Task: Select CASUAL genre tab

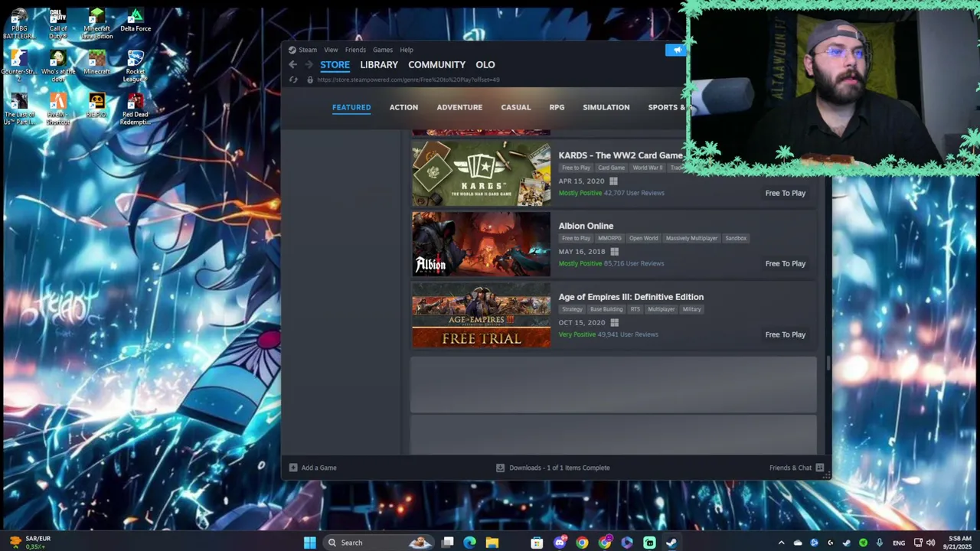Action: [x=515, y=107]
